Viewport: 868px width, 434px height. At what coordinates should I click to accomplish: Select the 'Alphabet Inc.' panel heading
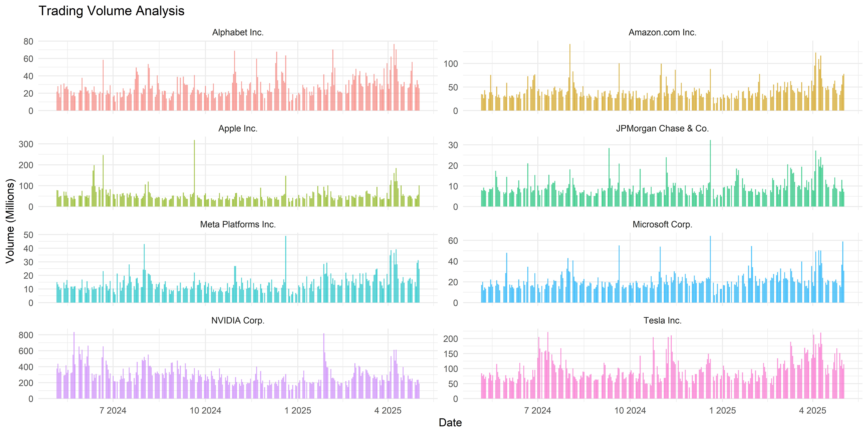[x=238, y=32]
